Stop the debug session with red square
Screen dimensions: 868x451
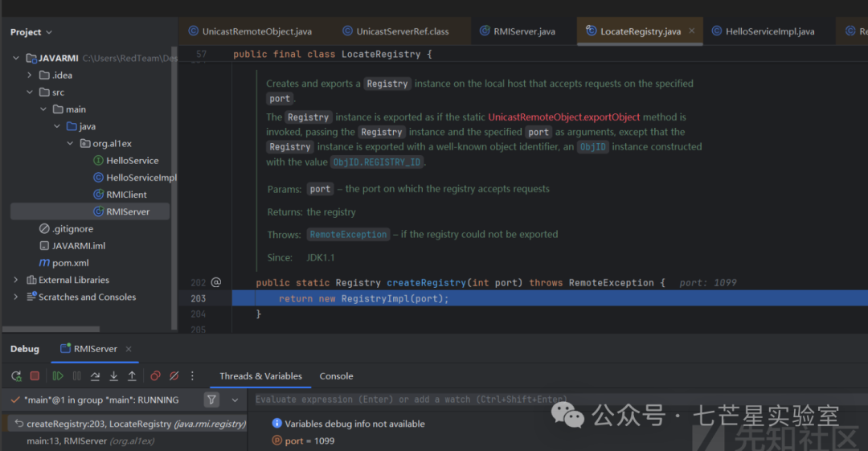(x=35, y=375)
